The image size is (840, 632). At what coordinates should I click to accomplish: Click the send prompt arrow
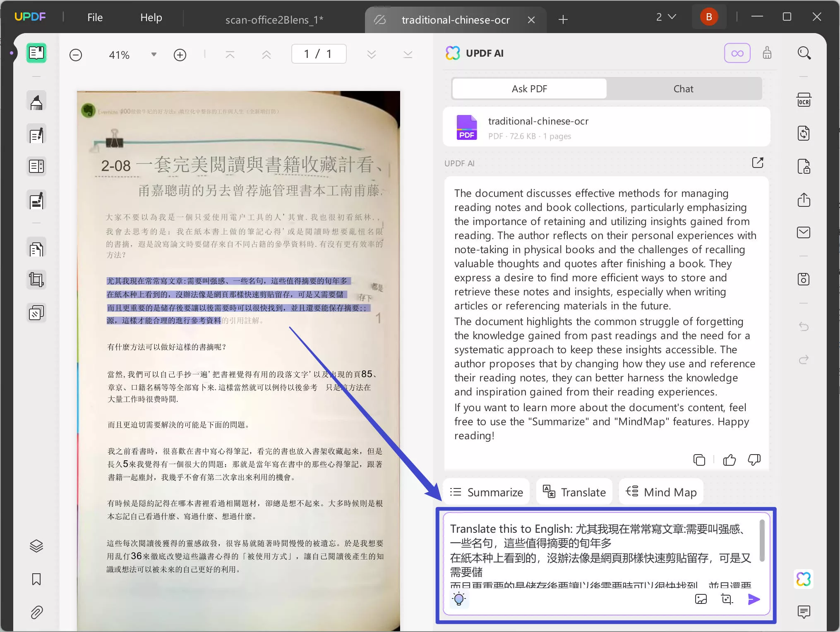pos(754,599)
